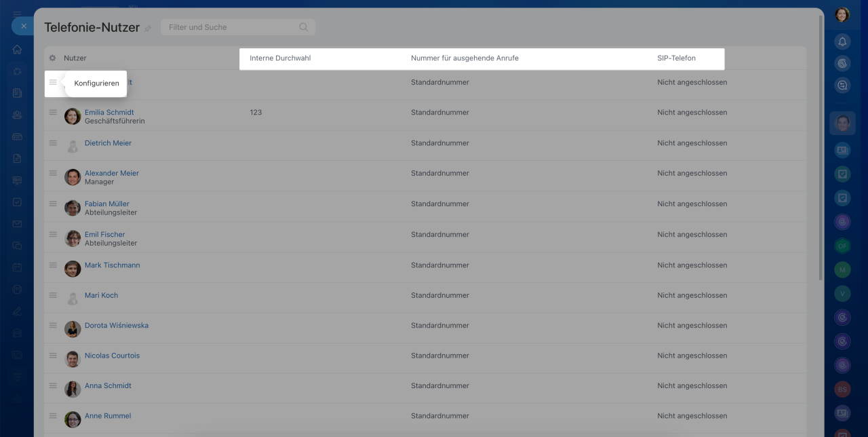Go to home in left sidebar
Viewport: 868px width, 437px height.
(x=17, y=49)
